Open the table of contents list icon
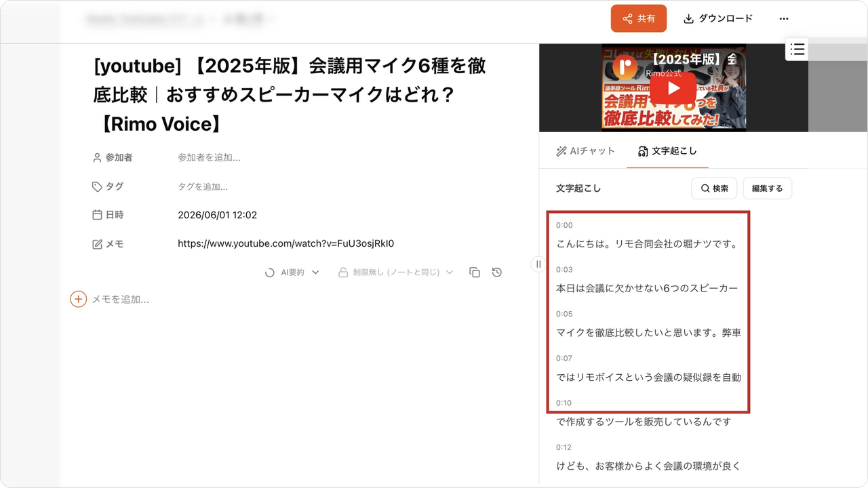The width and height of the screenshot is (868, 488). [797, 49]
